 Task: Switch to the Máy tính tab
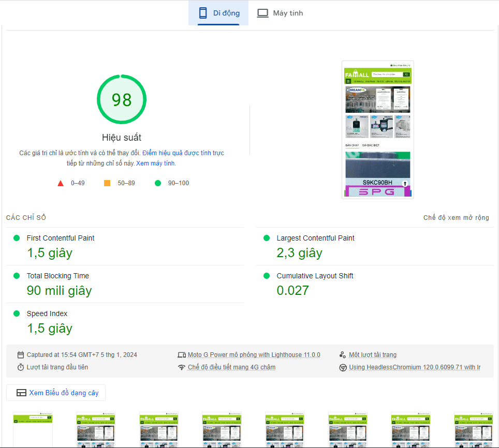[280, 13]
